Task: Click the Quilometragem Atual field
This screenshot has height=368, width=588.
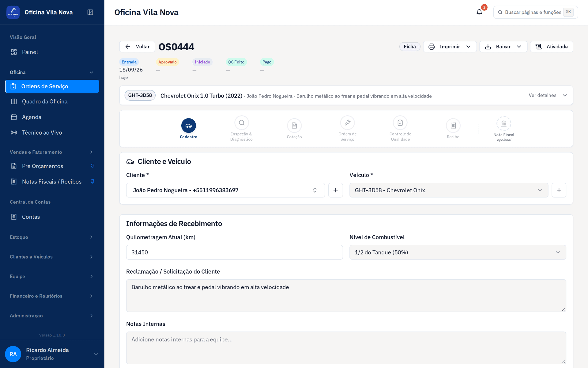Action: click(235, 252)
